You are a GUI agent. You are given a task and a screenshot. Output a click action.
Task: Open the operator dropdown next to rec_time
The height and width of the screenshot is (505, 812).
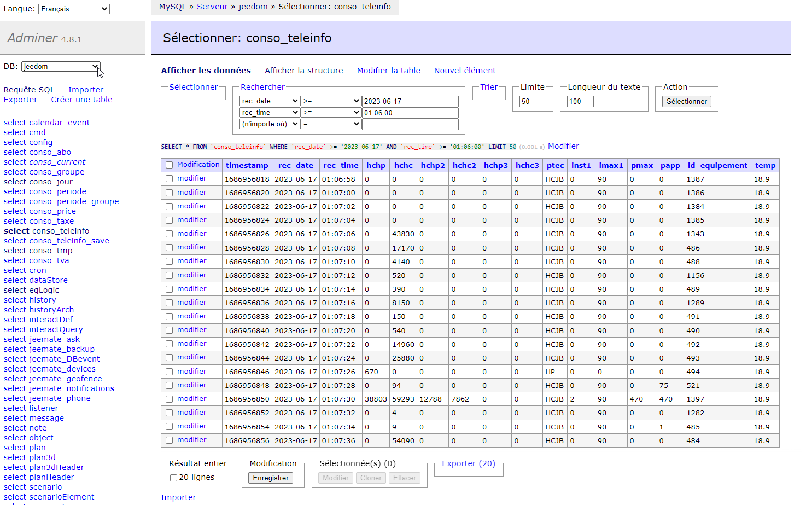331,113
